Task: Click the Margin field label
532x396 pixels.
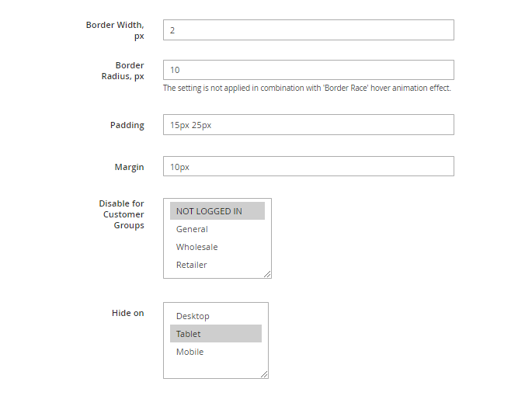Action: (129, 166)
